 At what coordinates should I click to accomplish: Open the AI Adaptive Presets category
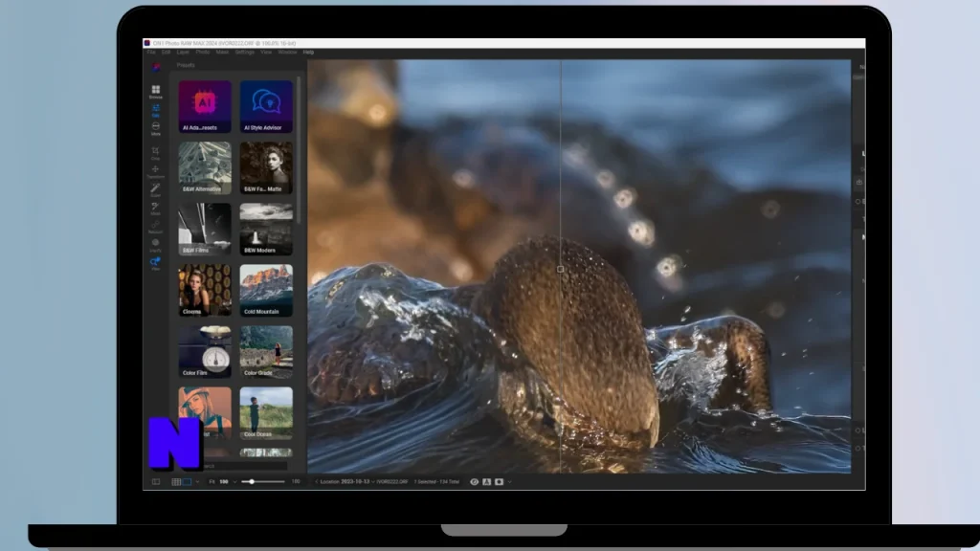(205, 106)
